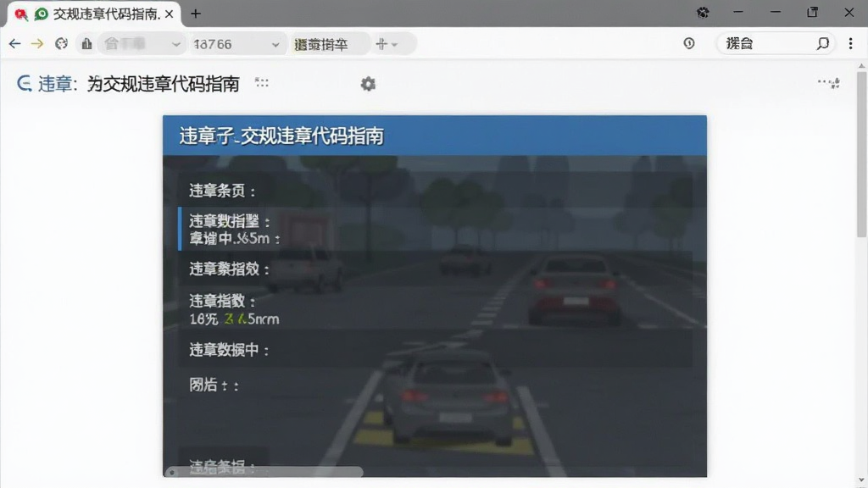
Task: Expand the address field dropdown arrow
Action: (176, 44)
